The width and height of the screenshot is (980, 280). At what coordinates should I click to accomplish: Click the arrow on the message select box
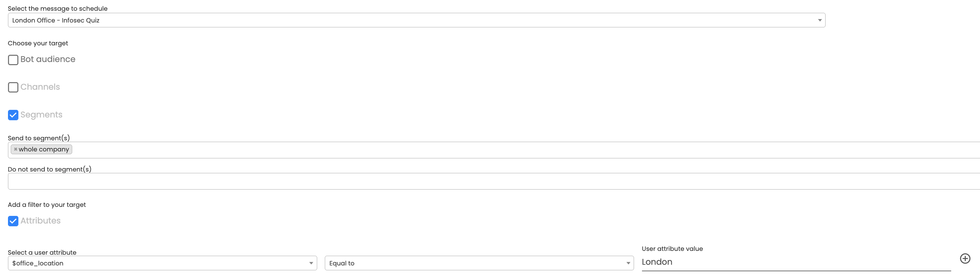(x=819, y=20)
